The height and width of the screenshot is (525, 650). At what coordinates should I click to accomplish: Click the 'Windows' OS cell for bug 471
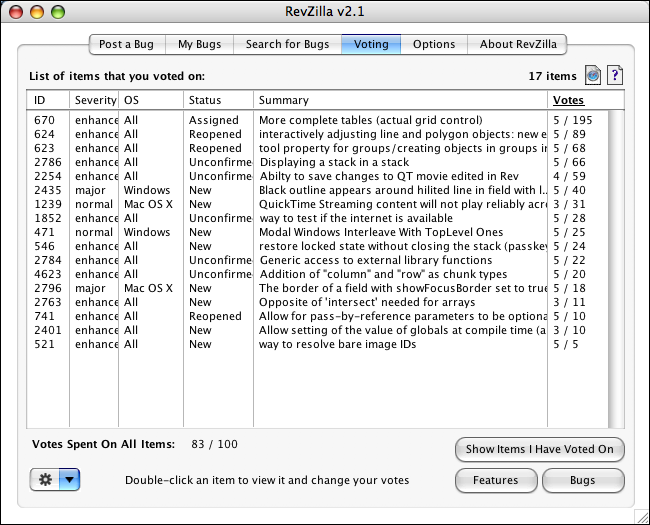[x=147, y=232]
